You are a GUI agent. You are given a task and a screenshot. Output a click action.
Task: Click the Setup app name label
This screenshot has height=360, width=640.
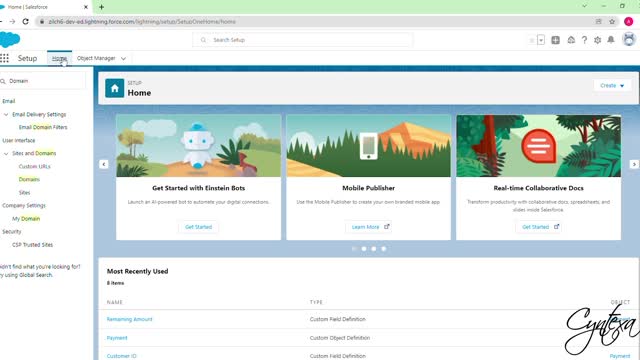click(x=27, y=58)
